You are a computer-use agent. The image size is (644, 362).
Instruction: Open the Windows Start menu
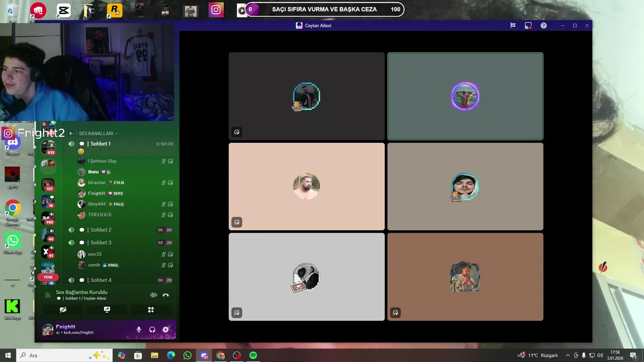click(x=8, y=355)
